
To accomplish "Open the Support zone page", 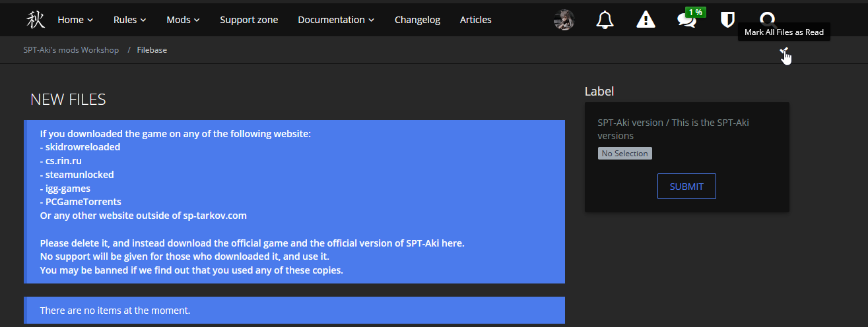I will click(x=249, y=20).
